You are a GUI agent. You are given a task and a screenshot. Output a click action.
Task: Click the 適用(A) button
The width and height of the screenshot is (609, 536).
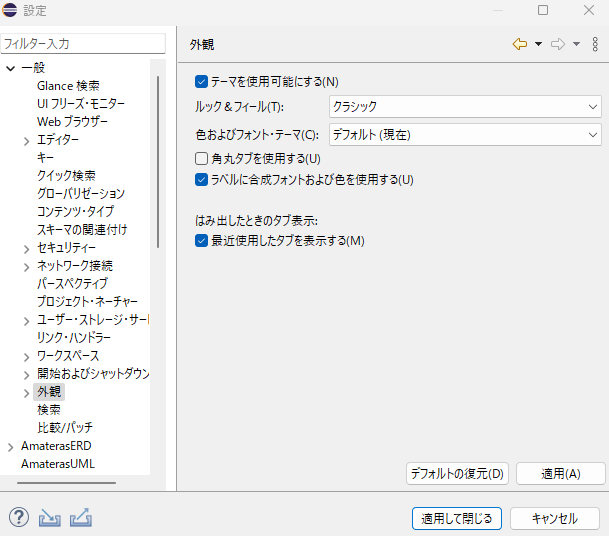[x=561, y=473]
